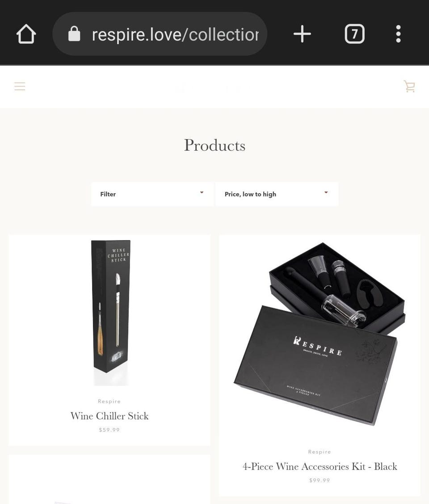Open the browser three-dot menu
Viewport: 429px width, 504px height.
coord(398,34)
